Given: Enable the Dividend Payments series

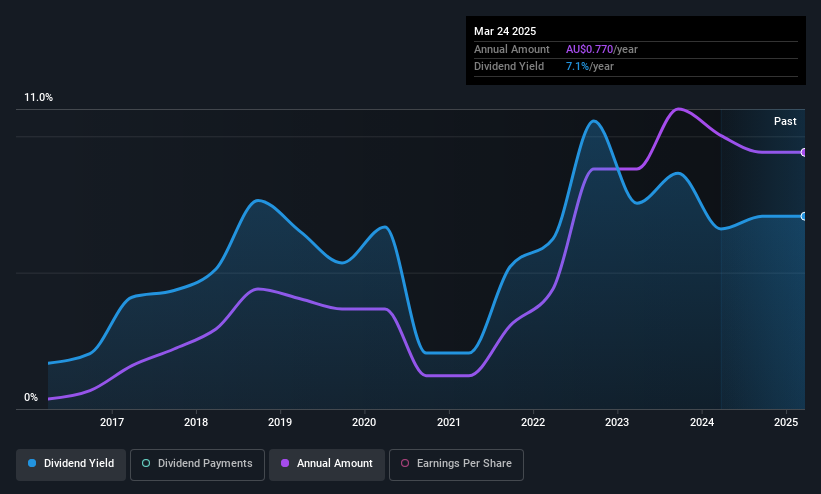Looking at the screenshot, I should 197,464.
